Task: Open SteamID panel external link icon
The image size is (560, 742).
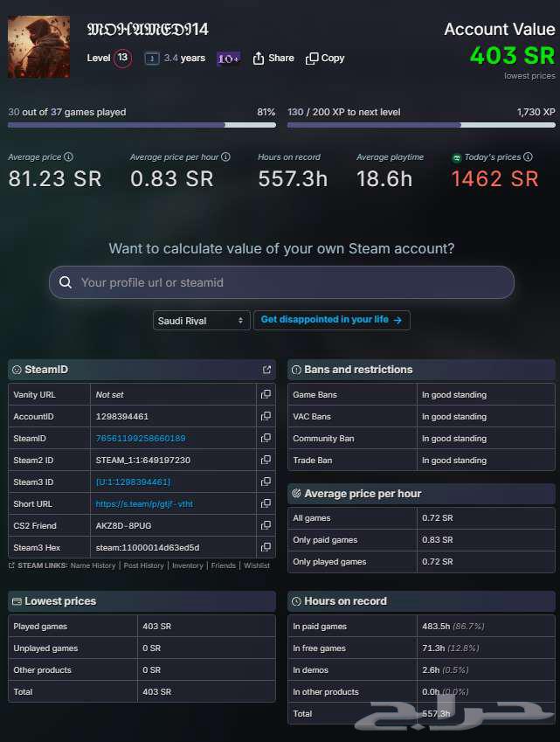Action: [x=266, y=370]
